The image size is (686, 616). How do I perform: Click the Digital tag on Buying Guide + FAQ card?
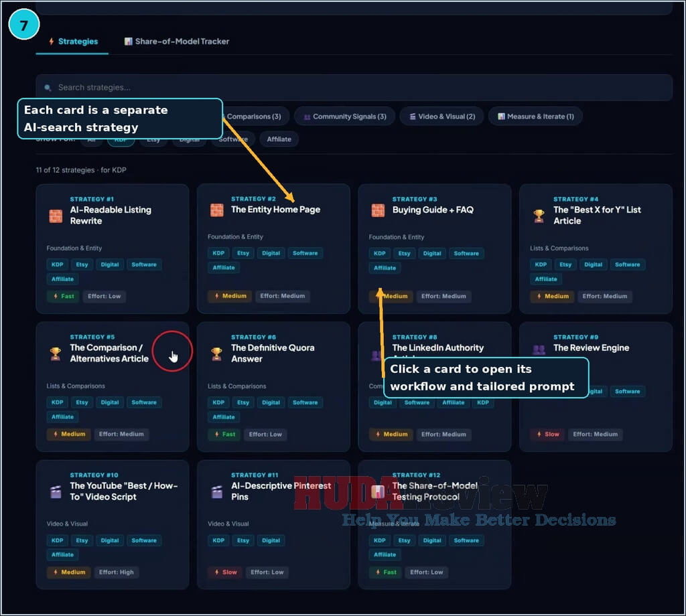[x=432, y=254]
